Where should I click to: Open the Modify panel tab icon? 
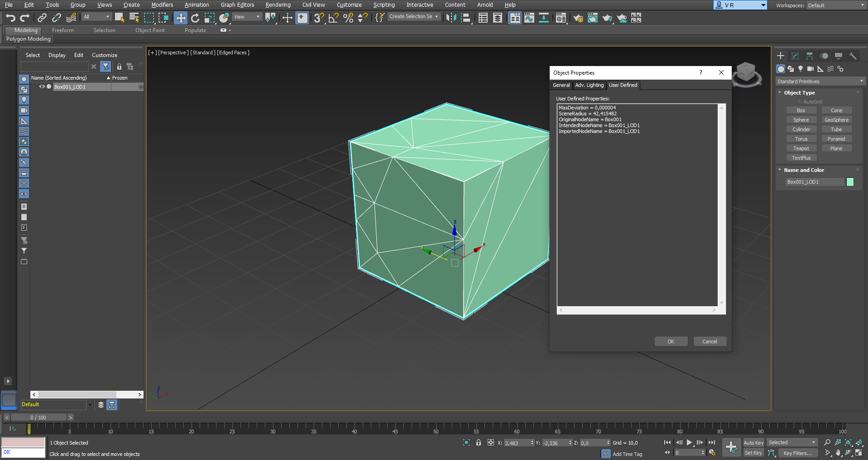(x=795, y=56)
